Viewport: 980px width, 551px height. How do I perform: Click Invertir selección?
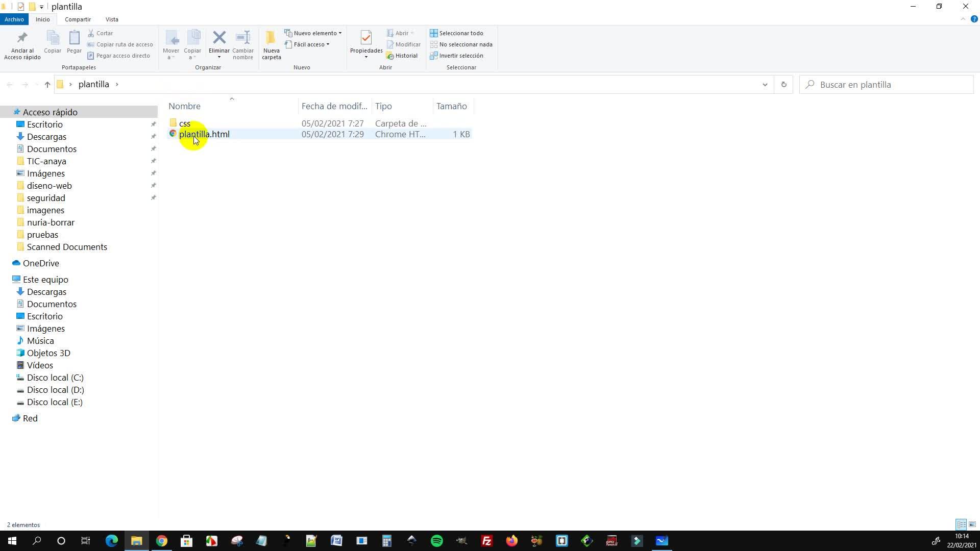pyautogui.click(x=456, y=56)
